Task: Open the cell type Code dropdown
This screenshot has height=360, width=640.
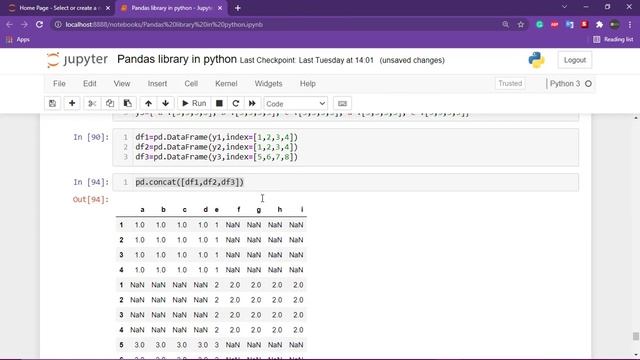Action: [296, 104]
